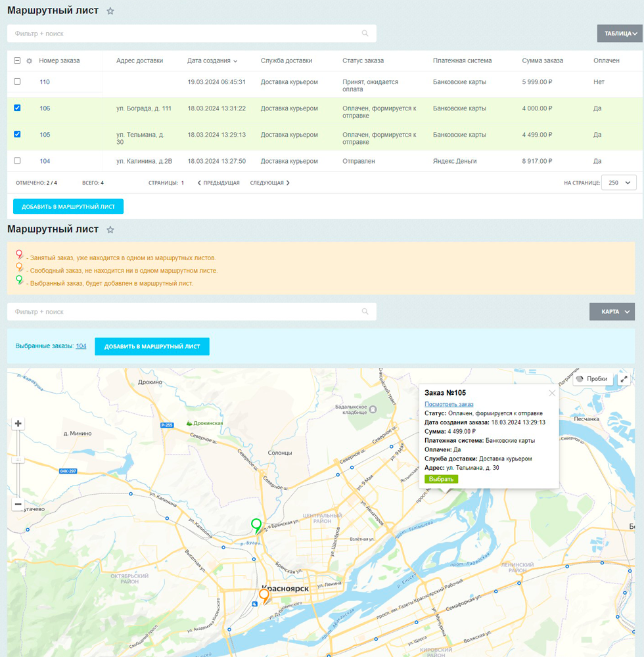Viewport: 644px width, 657px height.
Task: Click status Отправлен
Action: pyautogui.click(x=359, y=162)
